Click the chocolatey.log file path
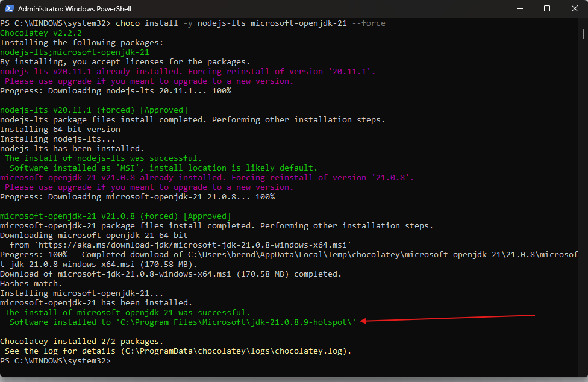The width and height of the screenshot is (588, 382). tap(235, 351)
